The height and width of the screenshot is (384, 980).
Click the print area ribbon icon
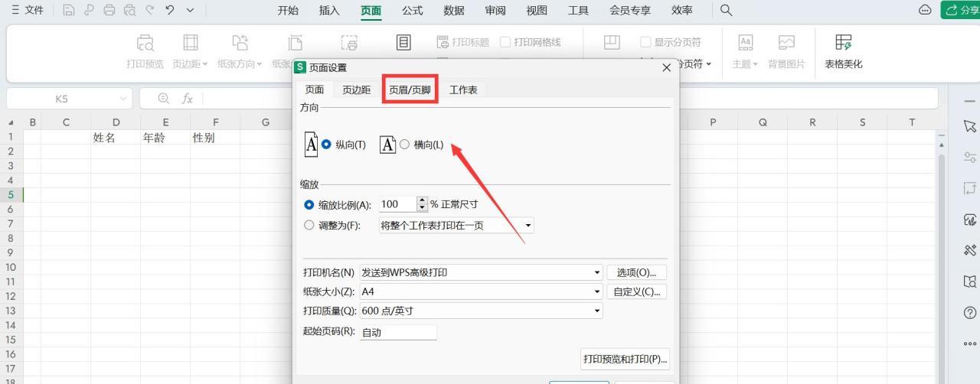click(349, 44)
